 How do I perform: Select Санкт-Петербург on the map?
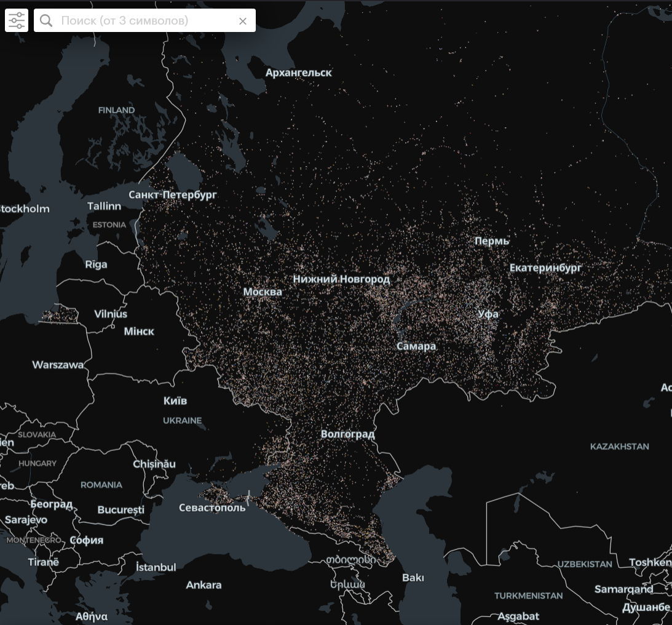[173, 194]
